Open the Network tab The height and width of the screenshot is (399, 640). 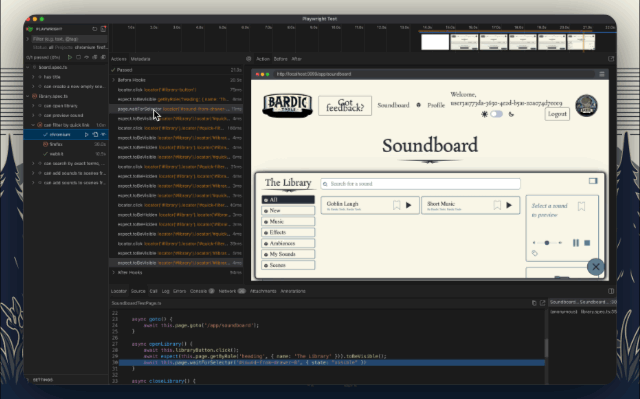click(232, 291)
